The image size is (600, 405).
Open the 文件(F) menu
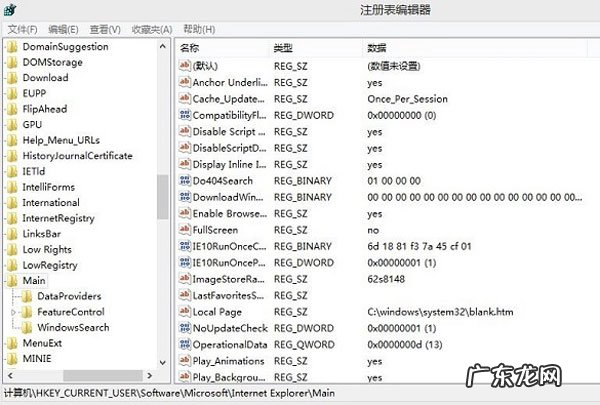(x=23, y=29)
